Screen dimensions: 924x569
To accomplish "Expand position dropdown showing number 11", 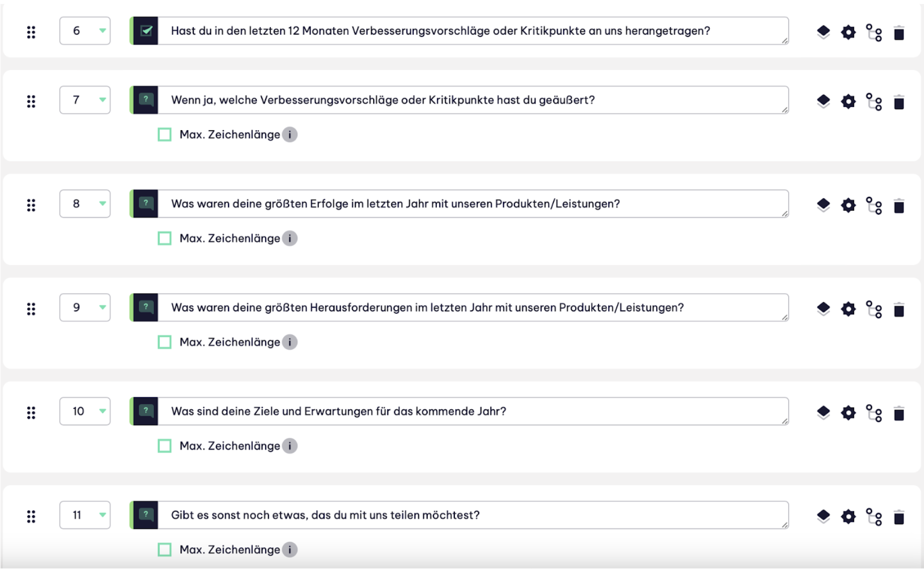I will click(x=85, y=515).
